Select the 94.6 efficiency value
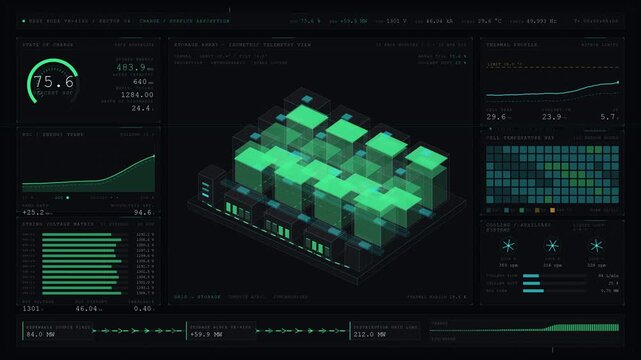 [143, 212]
